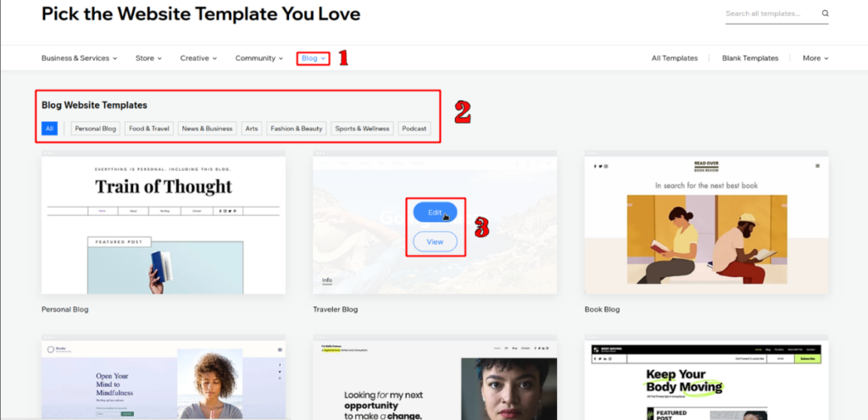
Task: Open the Train of Thought template thumbnail
Action: pyautogui.click(x=164, y=224)
